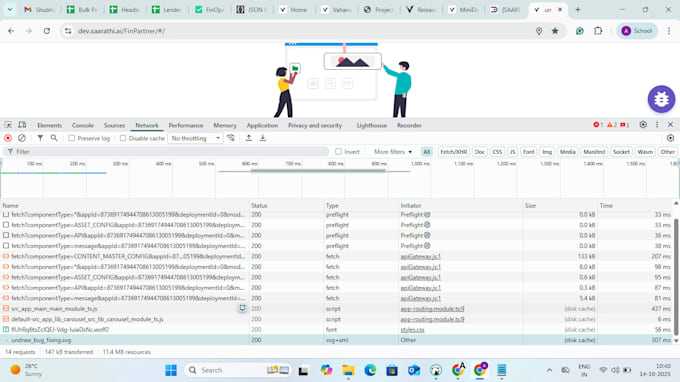Import HAR file upload icon

click(248, 138)
